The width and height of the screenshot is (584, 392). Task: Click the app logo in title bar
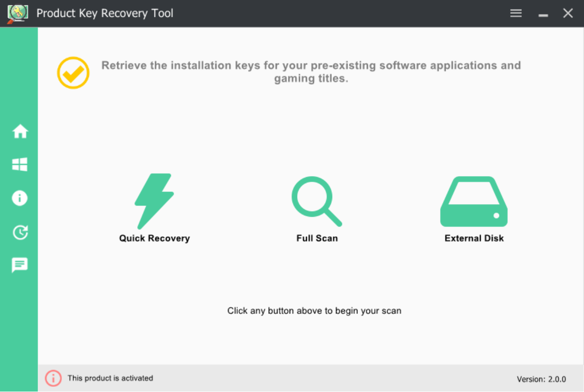tap(18, 13)
